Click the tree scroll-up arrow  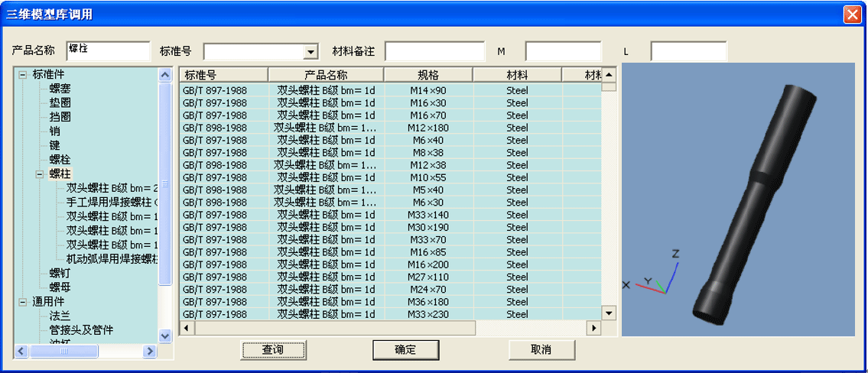(165, 75)
